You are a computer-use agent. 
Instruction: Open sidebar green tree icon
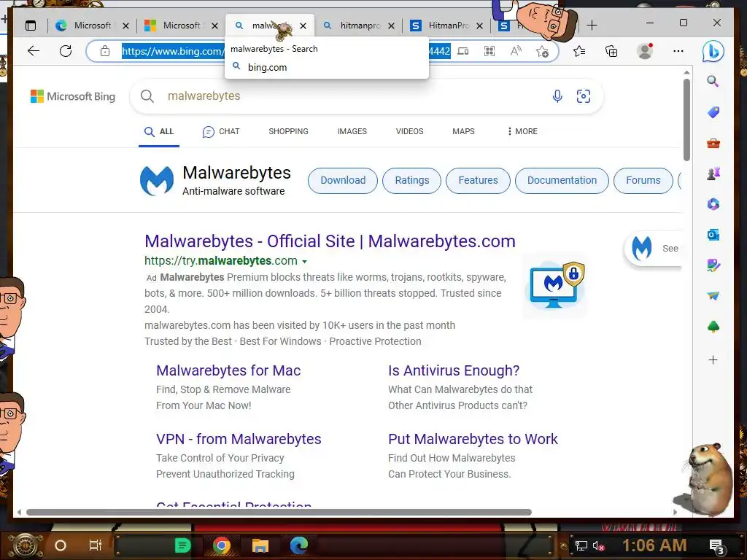[x=713, y=327]
